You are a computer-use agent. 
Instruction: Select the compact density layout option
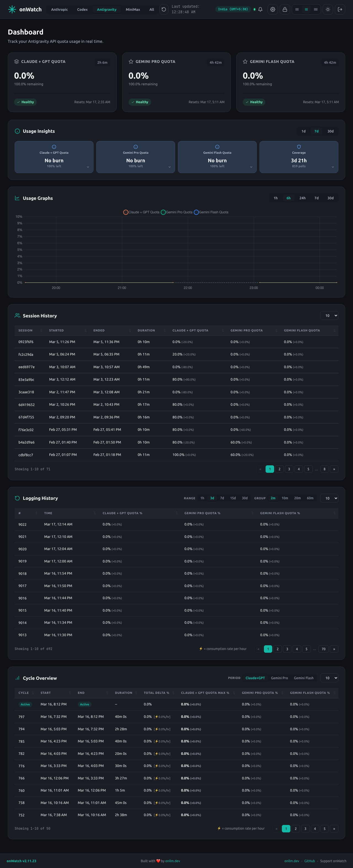coord(297,9)
